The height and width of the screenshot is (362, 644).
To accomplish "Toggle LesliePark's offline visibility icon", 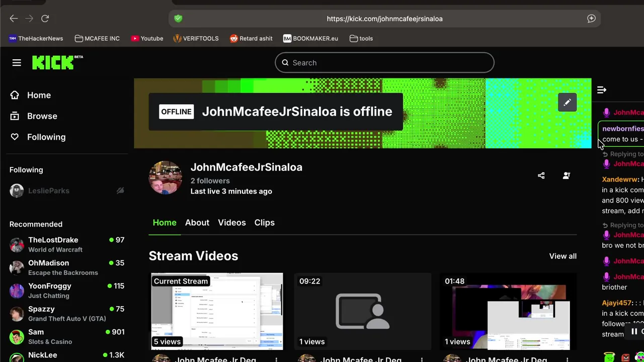I will coord(120,191).
